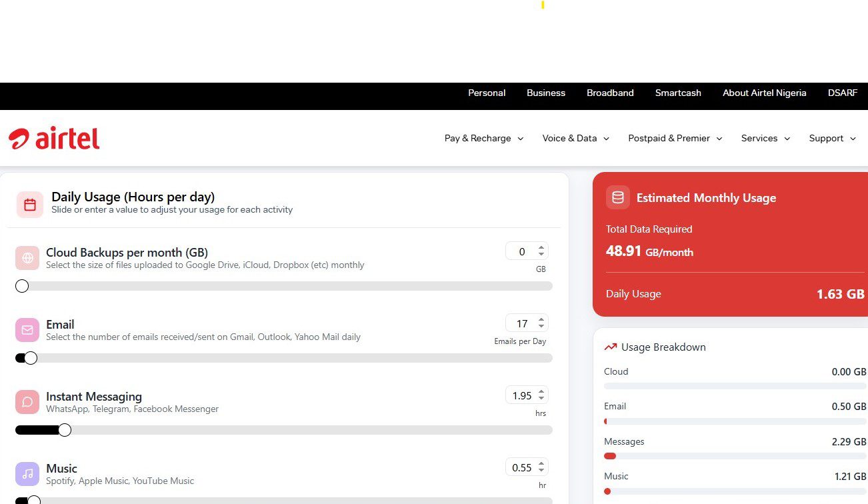Screen dimensions: 868x504
Task: Click the Instant Messaging chat bubble icon
Action: click(27, 402)
